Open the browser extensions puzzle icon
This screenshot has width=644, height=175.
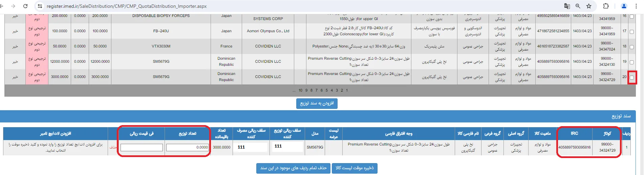click(606, 6)
